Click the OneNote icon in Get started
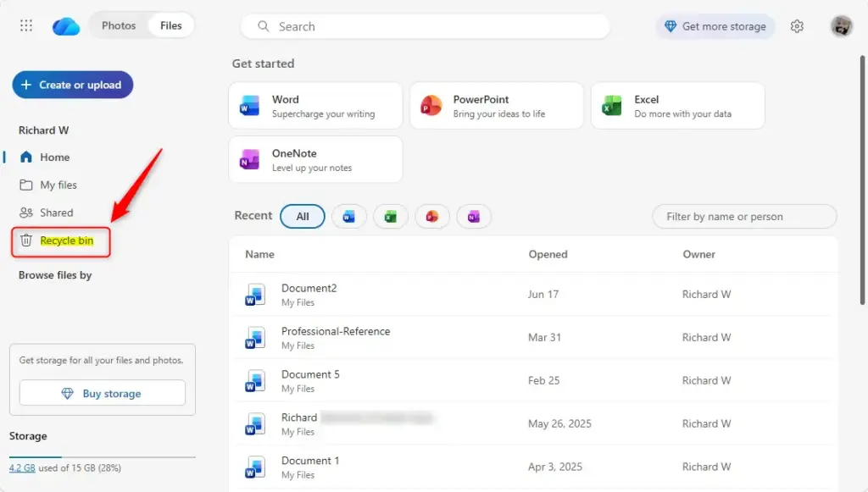This screenshot has width=868, height=492. pos(249,160)
